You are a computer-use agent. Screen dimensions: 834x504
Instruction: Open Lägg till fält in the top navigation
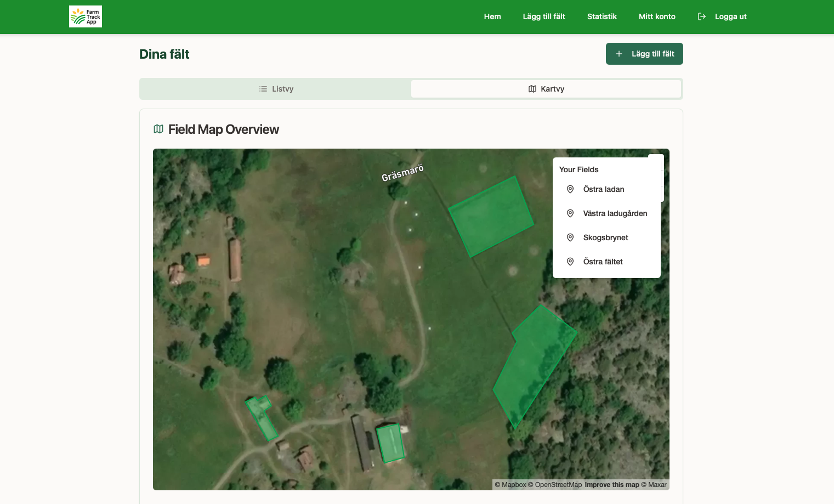pyautogui.click(x=544, y=16)
